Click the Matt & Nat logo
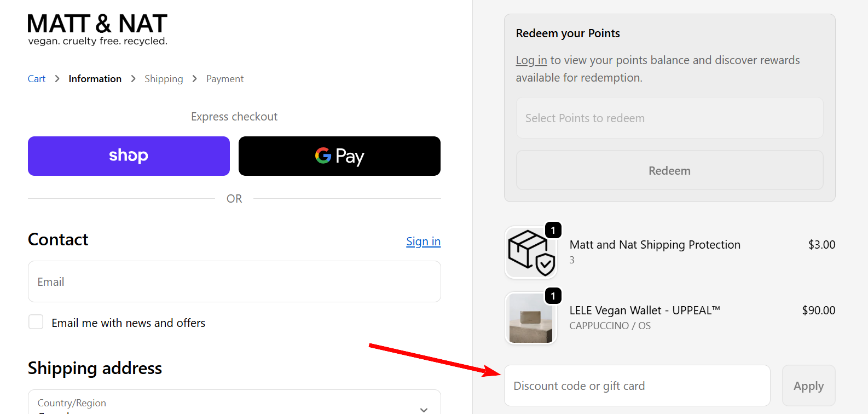The width and height of the screenshot is (868, 414). [97, 30]
